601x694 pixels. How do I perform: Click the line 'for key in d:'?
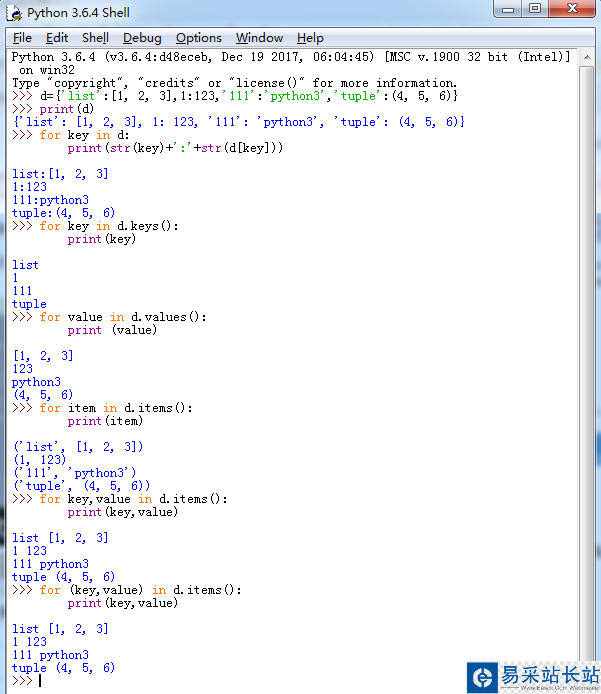[84, 135]
